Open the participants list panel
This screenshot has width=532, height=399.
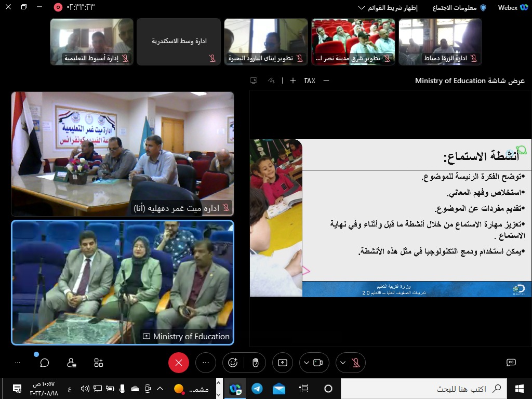coord(72,363)
